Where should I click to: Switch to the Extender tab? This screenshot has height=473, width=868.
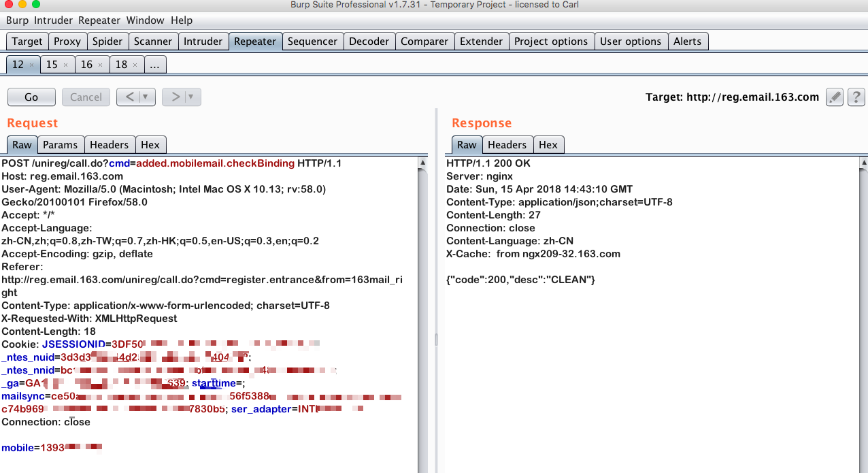pyautogui.click(x=482, y=42)
